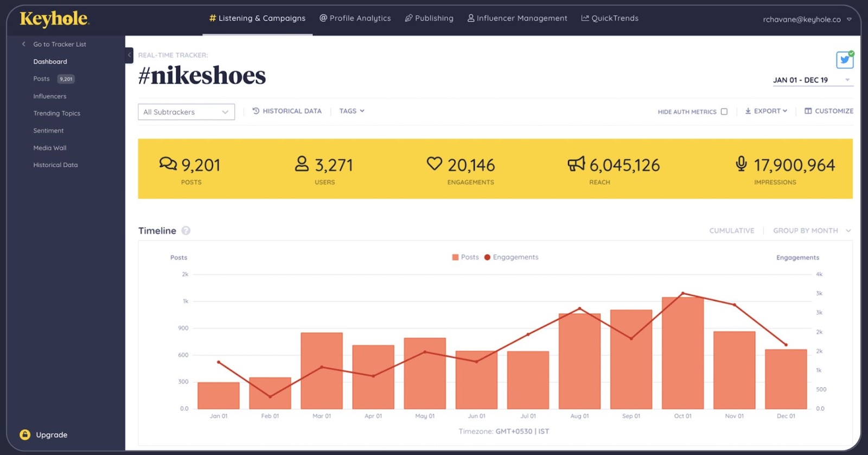Click the Timeline help question mark
The width and height of the screenshot is (868, 455).
tap(186, 231)
